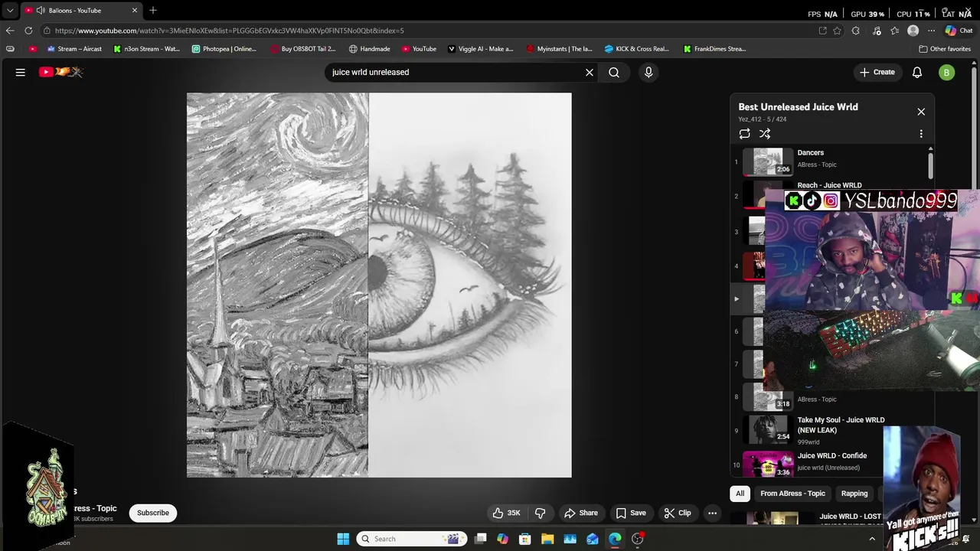This screenshot has width=980, height=551.
Task: Show hidden system tray icons chevron
Action: (x=872, y=539)
